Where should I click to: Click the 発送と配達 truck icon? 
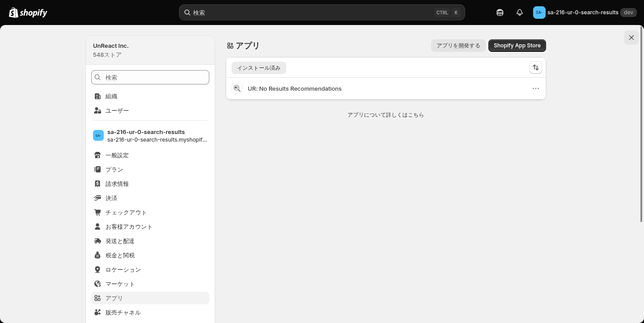[x=97, y=241]
